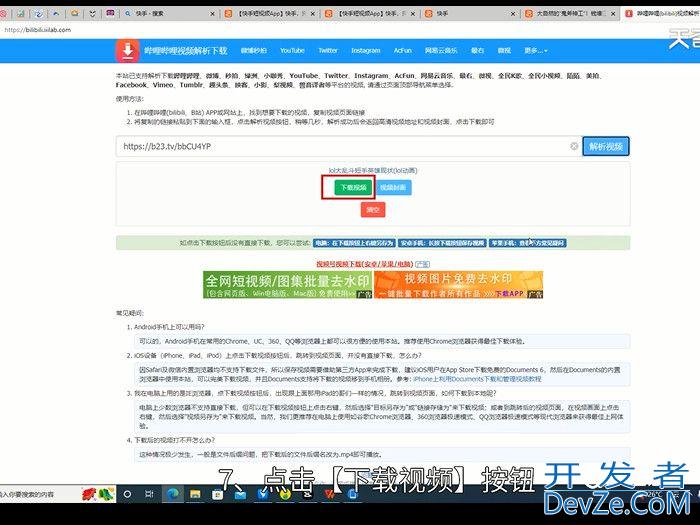Open Microsoft Store from the taskbar
The height and width of the screenshot is (525, 700).
tap(217, 494)
